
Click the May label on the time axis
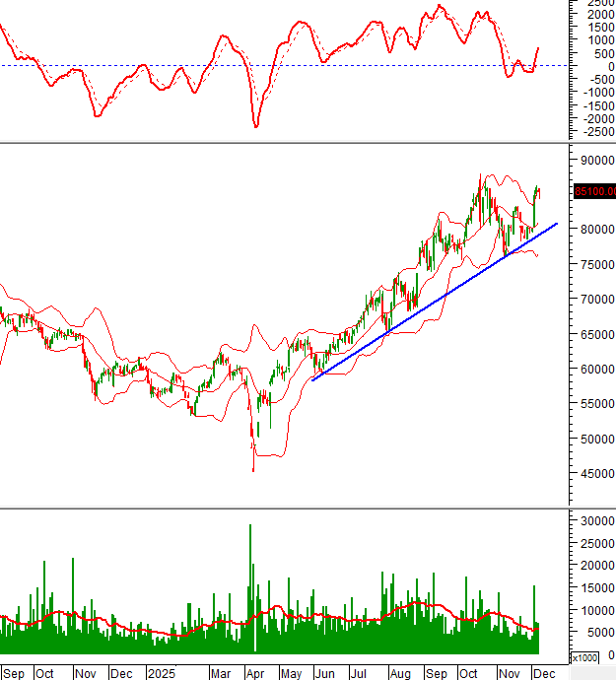[x=293, y=673]
